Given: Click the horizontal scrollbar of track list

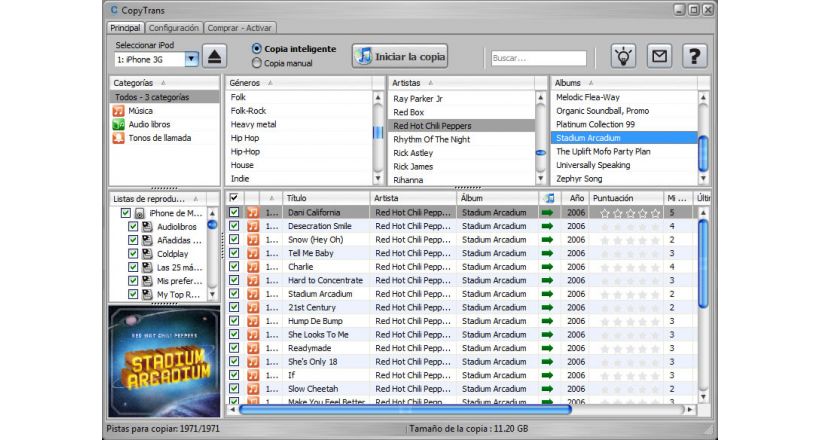Looking at the screenshot, I should (405, 410).
